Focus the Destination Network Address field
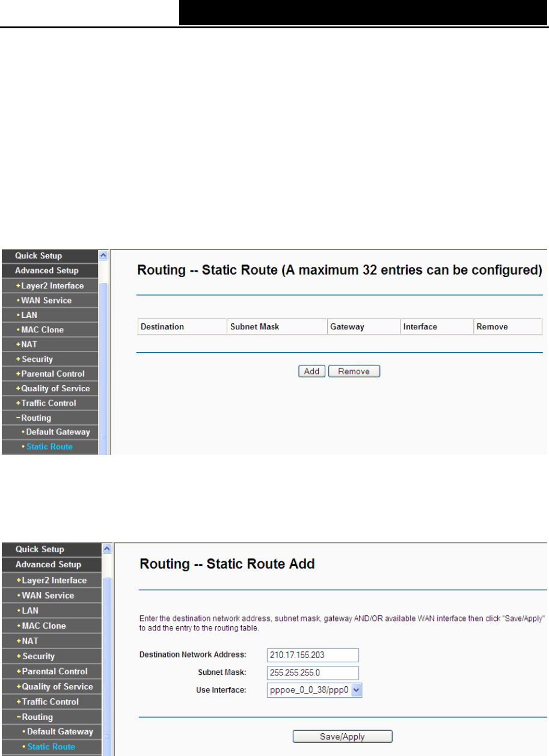Viewport: 549px width, 756px height. coord(313,654)
